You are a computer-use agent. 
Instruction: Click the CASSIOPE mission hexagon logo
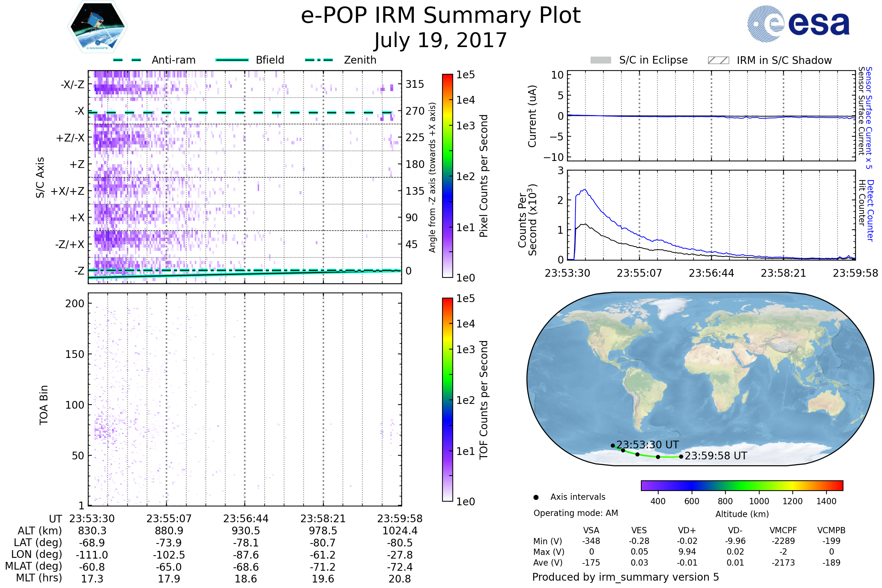(97, 27)
